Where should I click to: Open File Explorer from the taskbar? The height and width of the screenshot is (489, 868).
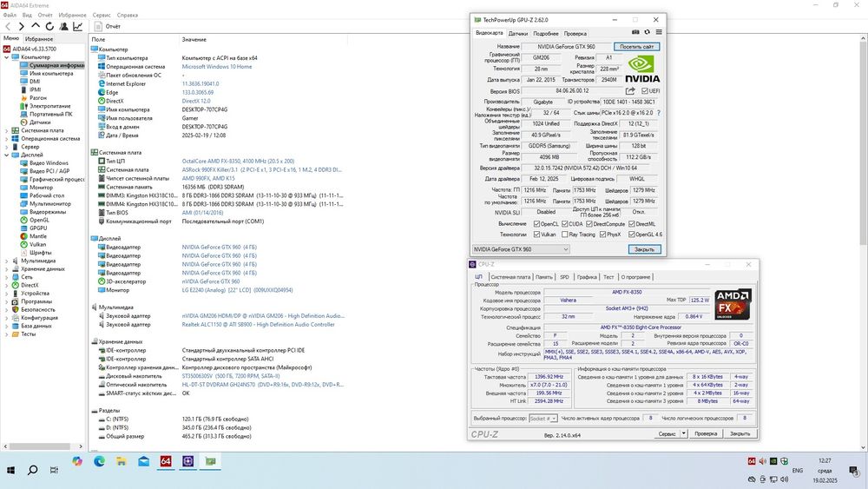[x=122, y=461]
